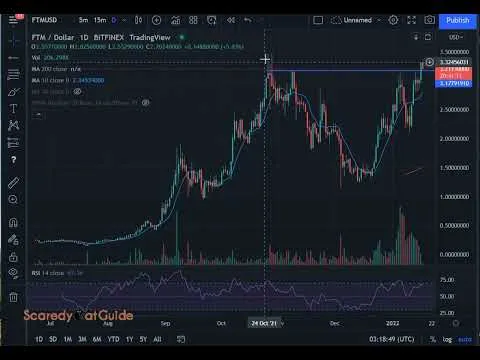Open the question mark icons tool

(13, 160)
